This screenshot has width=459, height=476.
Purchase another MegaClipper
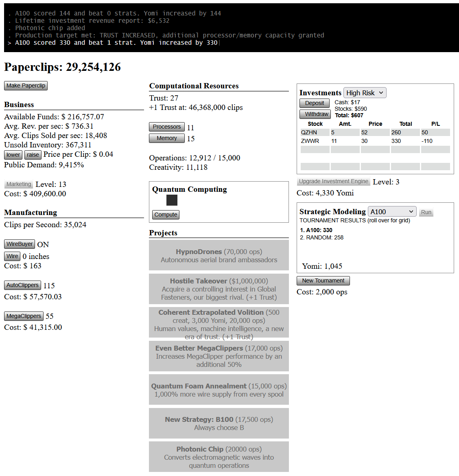point(24,316)
